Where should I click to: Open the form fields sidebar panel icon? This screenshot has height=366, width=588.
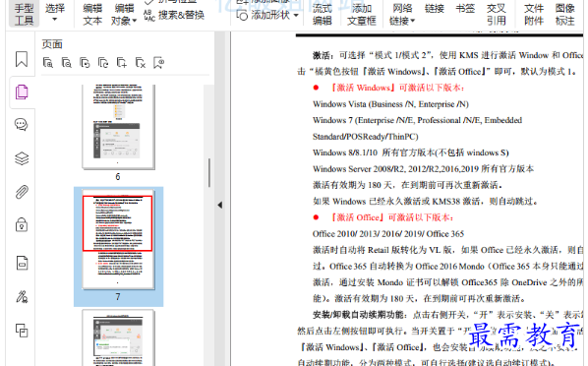click(22, 263)
